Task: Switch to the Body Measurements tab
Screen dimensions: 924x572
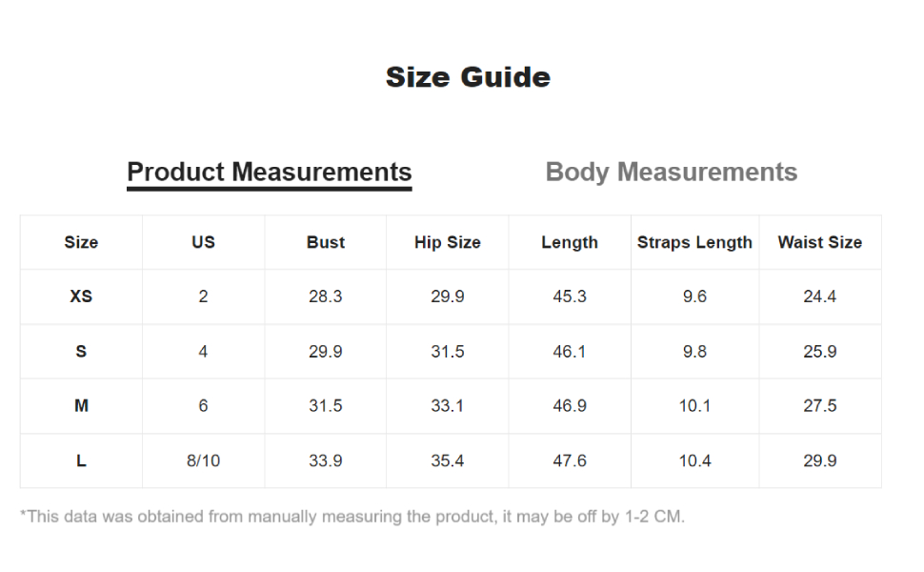Action: coord(672,173)
